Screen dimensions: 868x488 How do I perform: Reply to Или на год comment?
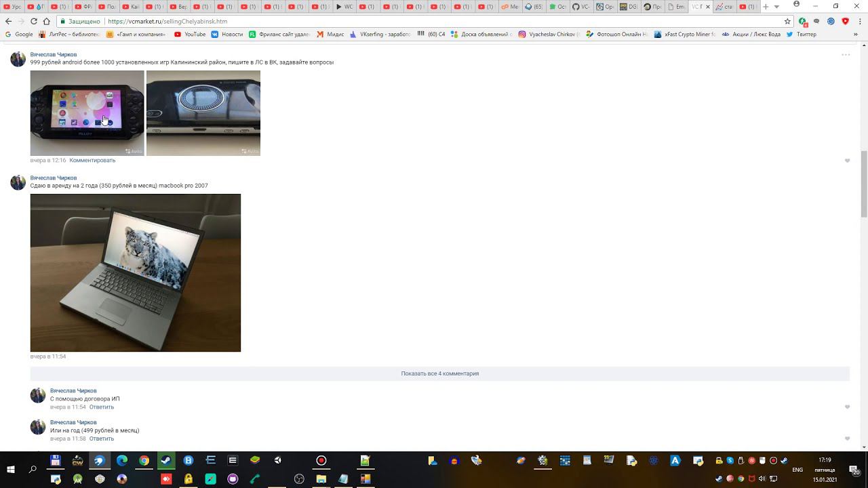point(102,439)
